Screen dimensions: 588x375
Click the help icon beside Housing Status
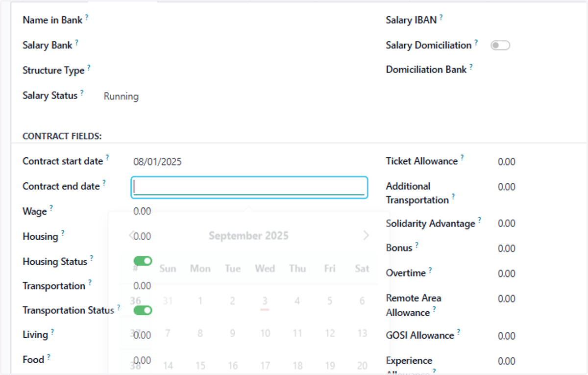(x=91, y=258)
